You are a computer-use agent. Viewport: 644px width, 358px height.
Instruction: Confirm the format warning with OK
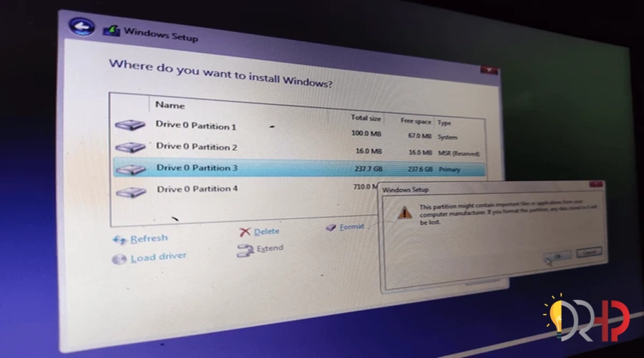pos(557,256)
